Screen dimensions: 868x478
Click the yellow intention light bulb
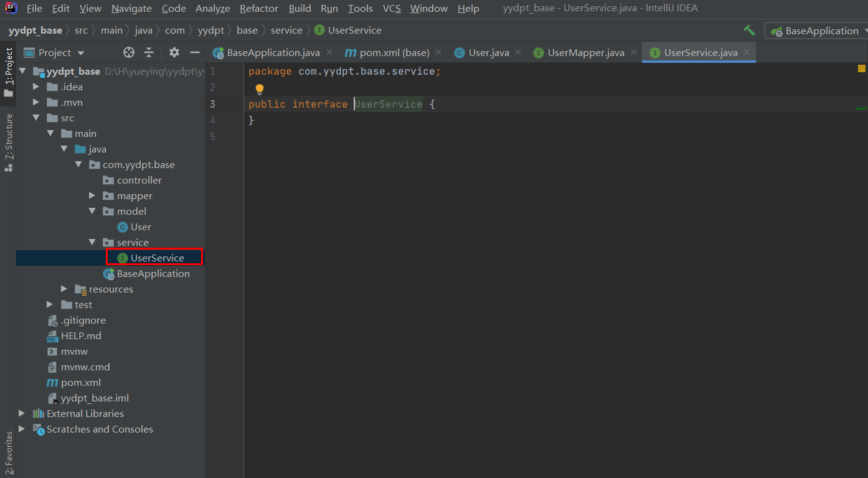click(x=260, y=90)
